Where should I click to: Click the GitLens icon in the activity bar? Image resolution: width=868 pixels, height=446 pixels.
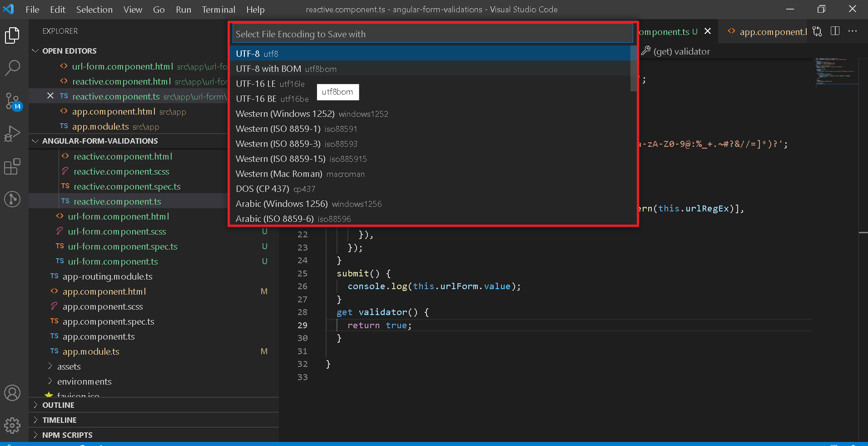coord(12,199)
